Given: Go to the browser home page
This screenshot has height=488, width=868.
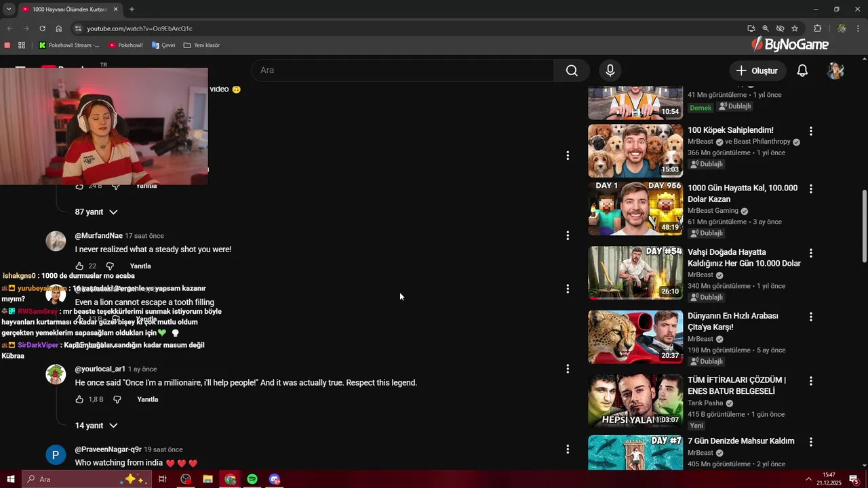Looking at the screenshot, I should pyautogui.click(x=59, y=28).
